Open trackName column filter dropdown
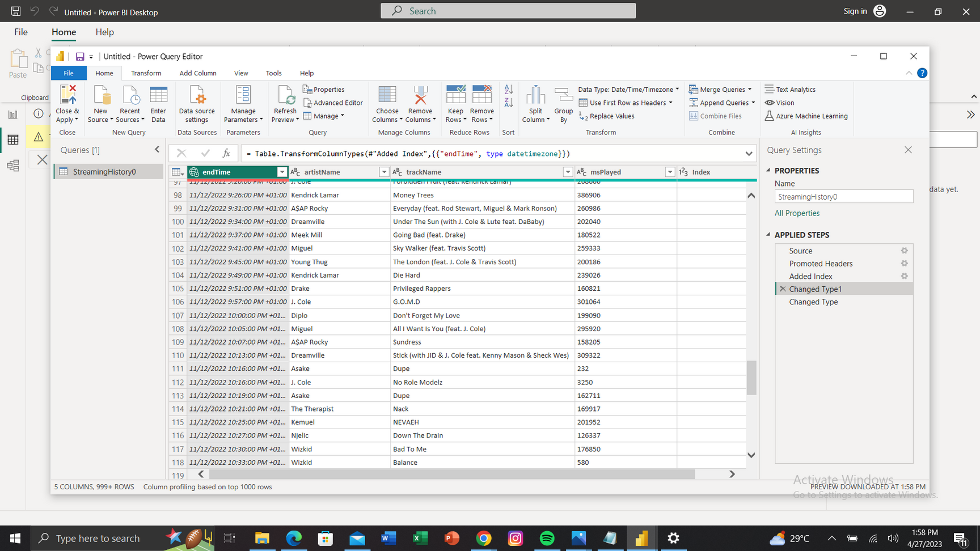This screenshot has width=980, height=551. (568, 172)
